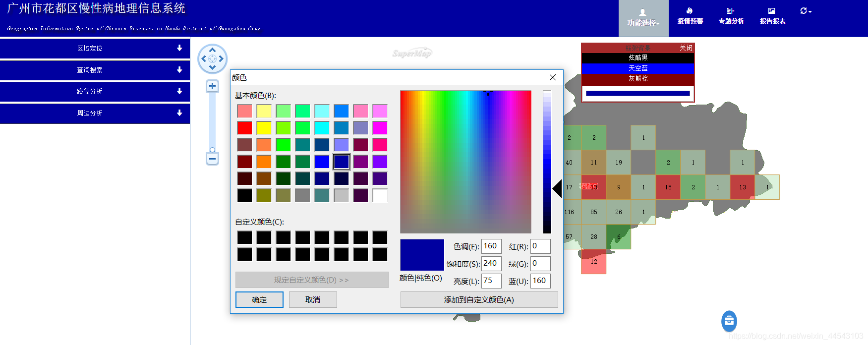Viewport: 868px width, 345px height.
Task: Close the 框架背景 panel via 关闭
Action: [x=686, y=48]
